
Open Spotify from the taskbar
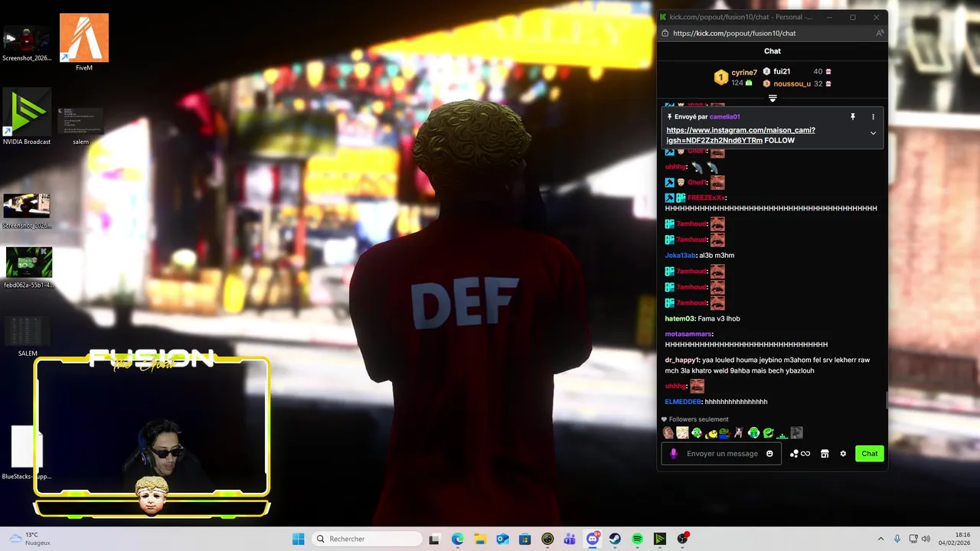637,539
